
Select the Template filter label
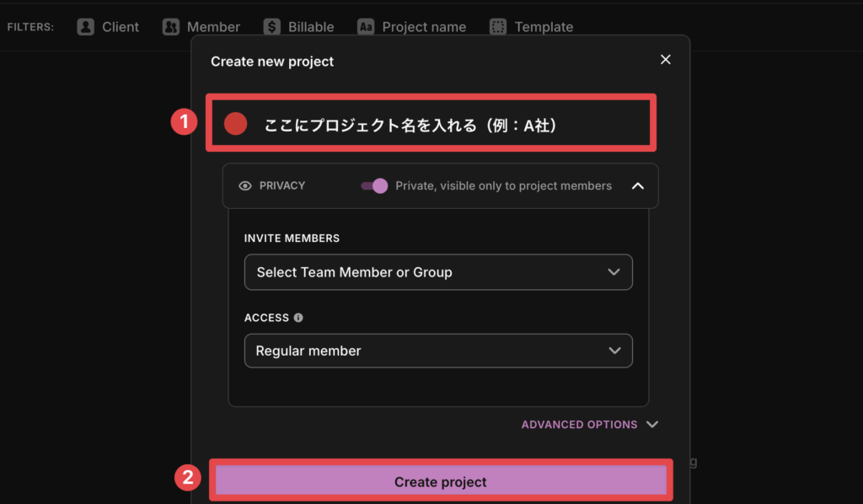(x=544, y=27)
